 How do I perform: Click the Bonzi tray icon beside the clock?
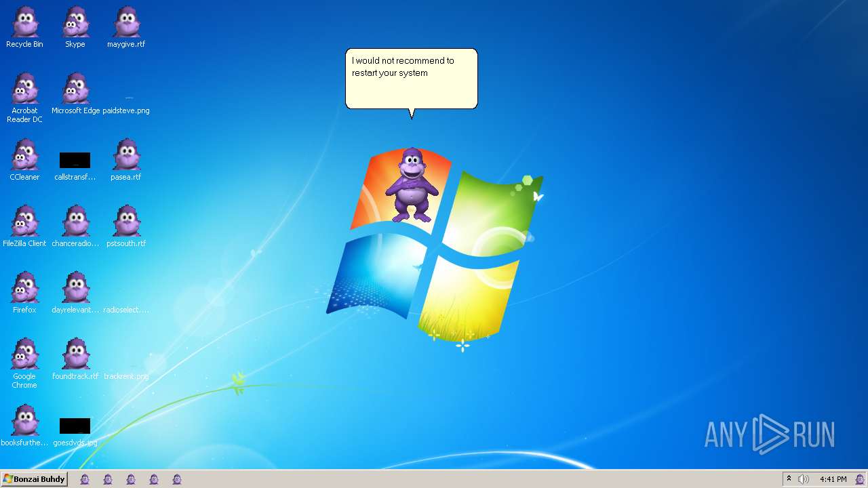pos(860,479)
